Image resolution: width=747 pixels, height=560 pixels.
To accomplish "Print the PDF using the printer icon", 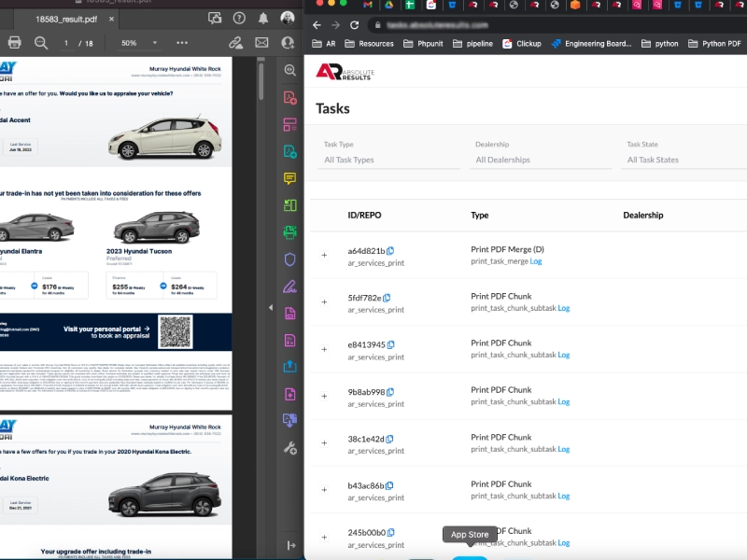I will coord(14,43).
